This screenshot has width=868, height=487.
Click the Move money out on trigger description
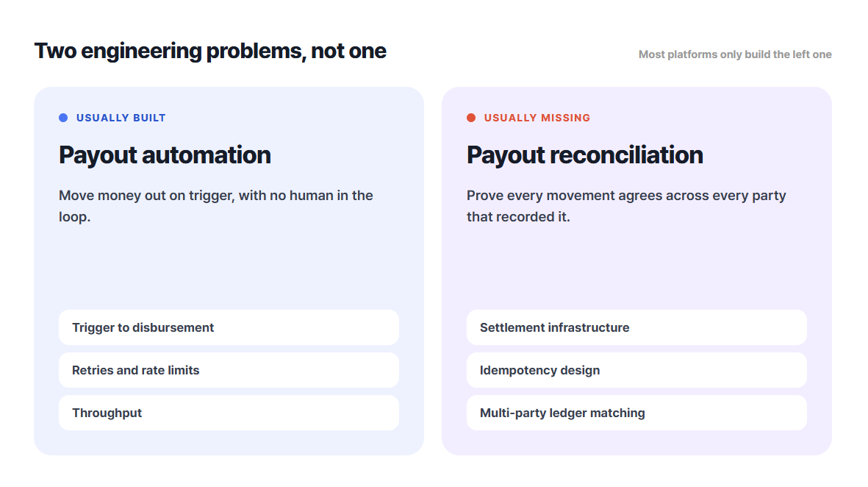point(216,206)
